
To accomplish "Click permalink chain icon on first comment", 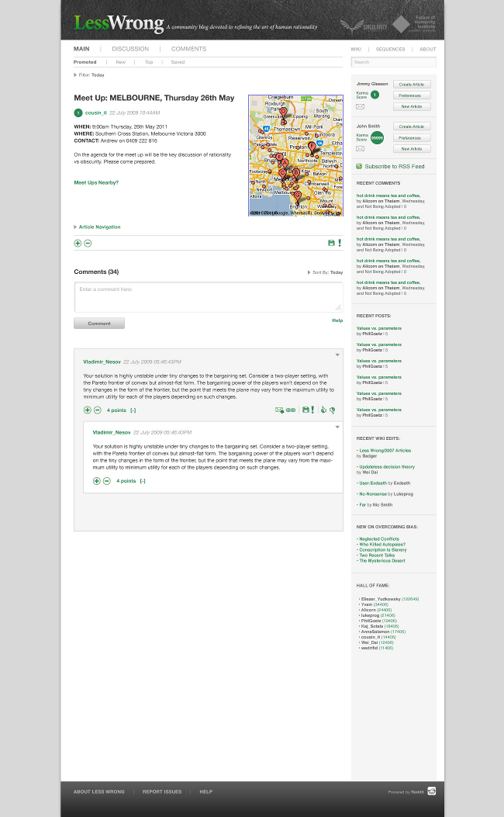I will (x=291, y=410).
